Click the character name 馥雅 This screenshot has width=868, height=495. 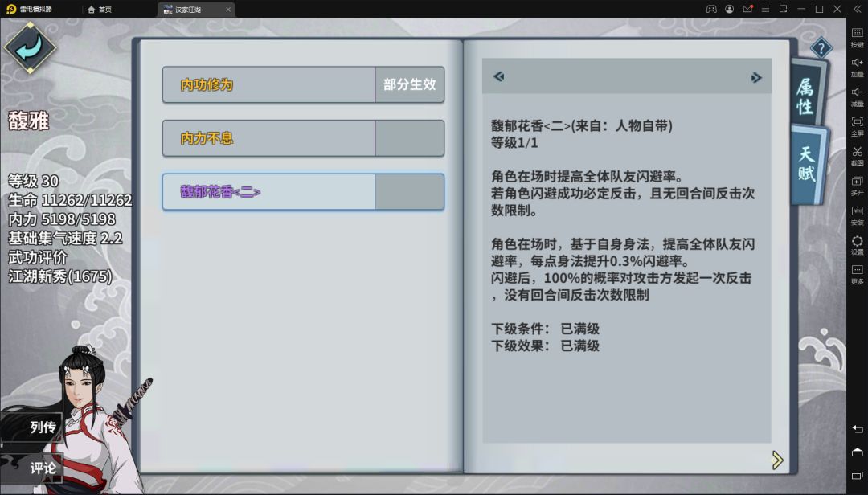29,121
